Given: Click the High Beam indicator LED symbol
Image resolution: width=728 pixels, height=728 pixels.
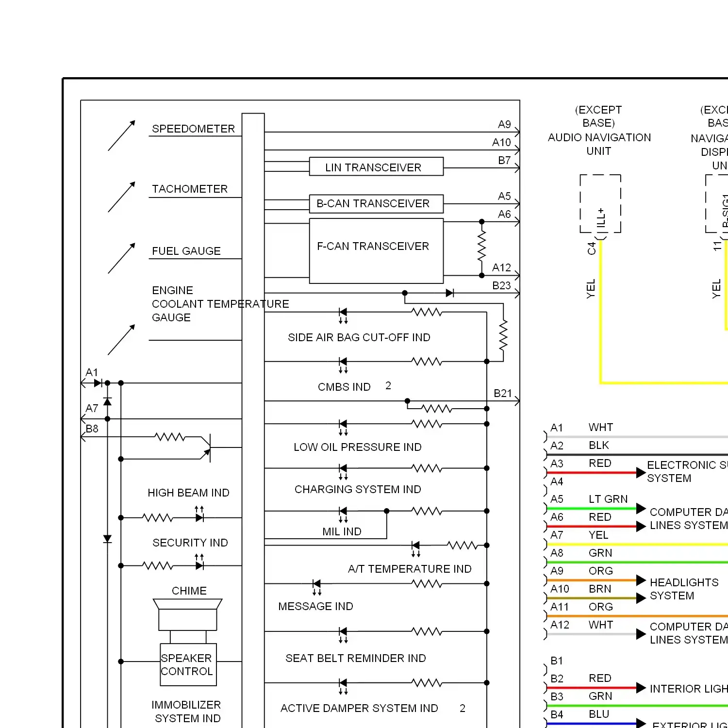Looking at the screenshot, I should pos(199,515).
